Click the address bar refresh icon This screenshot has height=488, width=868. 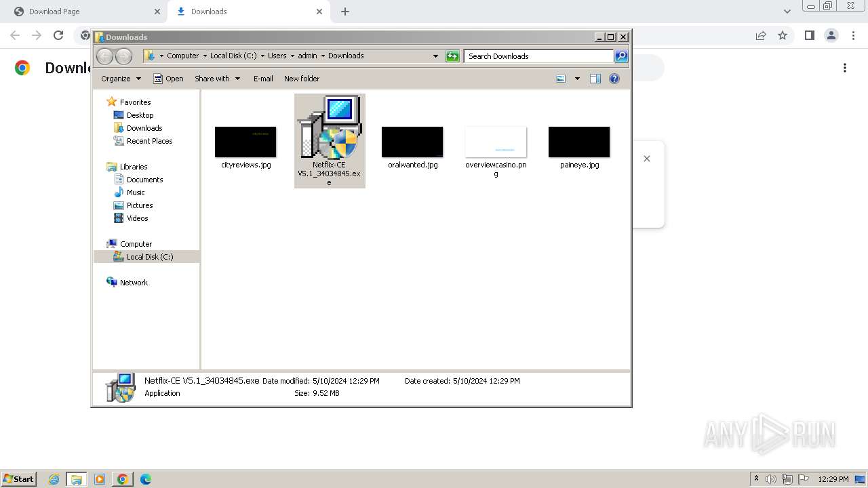(452, 56)
